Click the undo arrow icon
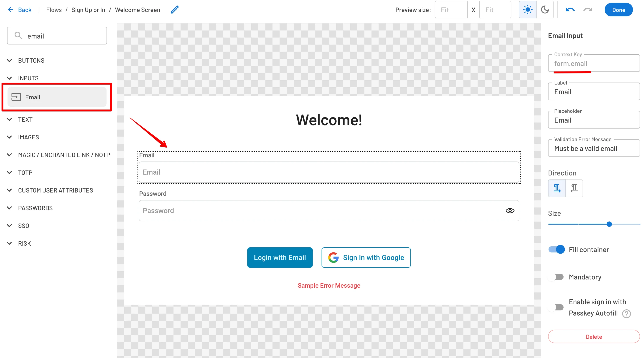The image size is (644, 358). 570,10
